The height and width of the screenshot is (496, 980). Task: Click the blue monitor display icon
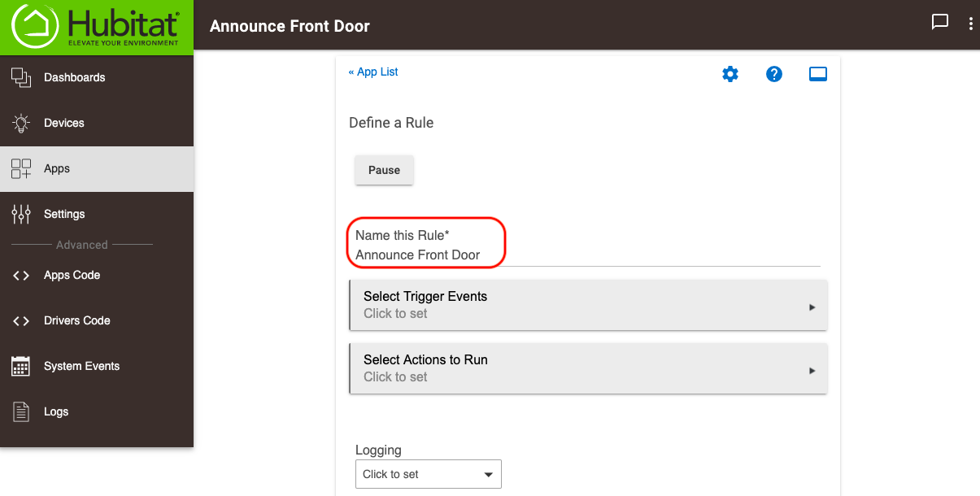818,75
